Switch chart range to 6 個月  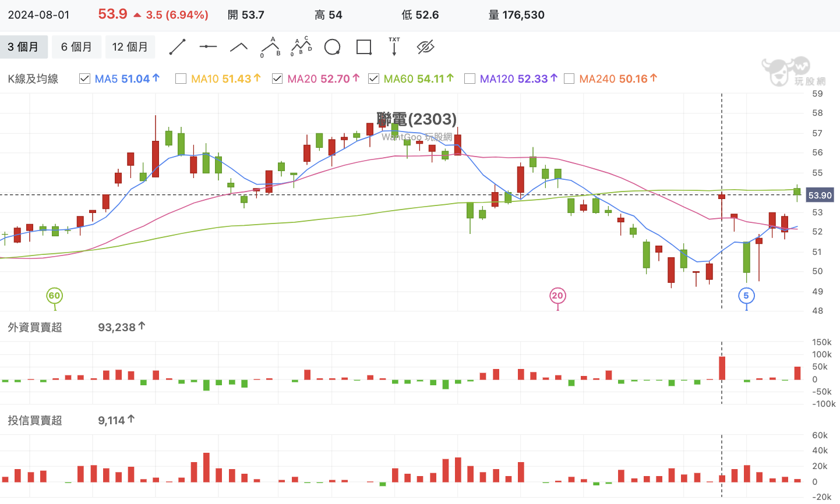(x=76, y=47)
